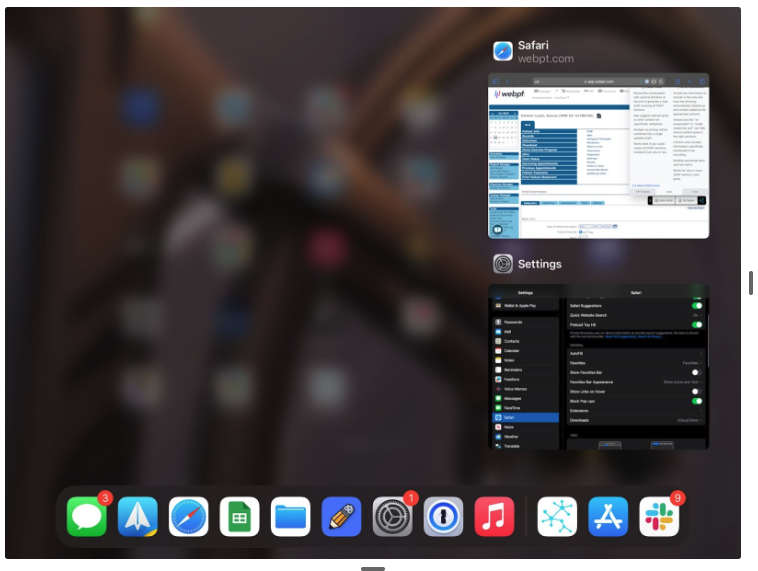This screenshot has width=758, height=571.
Task: Select compact tab bar layout thumbnail
Action: [662, 445]
